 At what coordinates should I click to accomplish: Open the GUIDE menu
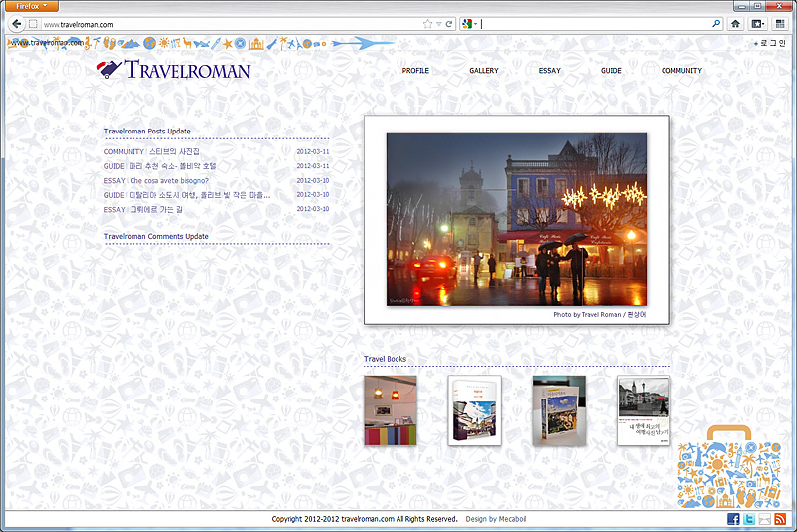(x=611, y=70)
